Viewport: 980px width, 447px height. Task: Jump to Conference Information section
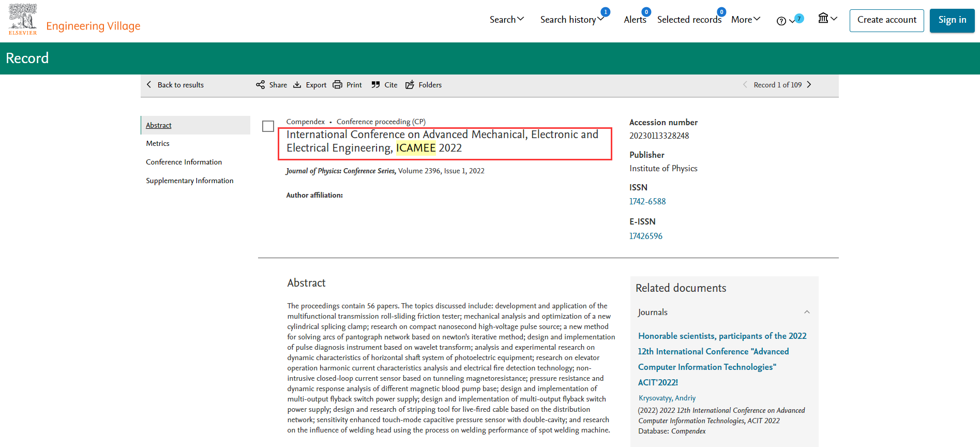(184, 162)
